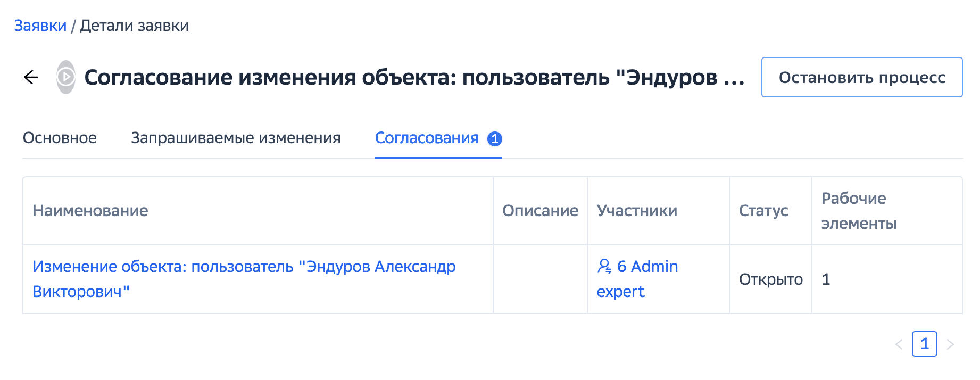This screenshot has width=980, height=380.
Task: Click the back arrow icon
Action: (x=31, y=78)
